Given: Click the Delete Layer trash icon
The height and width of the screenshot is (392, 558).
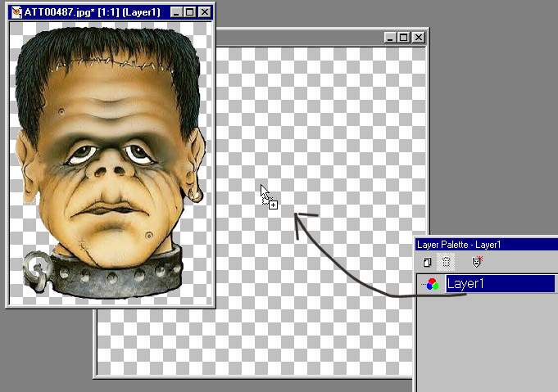Looking at the screenshot, I should [x=446, y=262].
